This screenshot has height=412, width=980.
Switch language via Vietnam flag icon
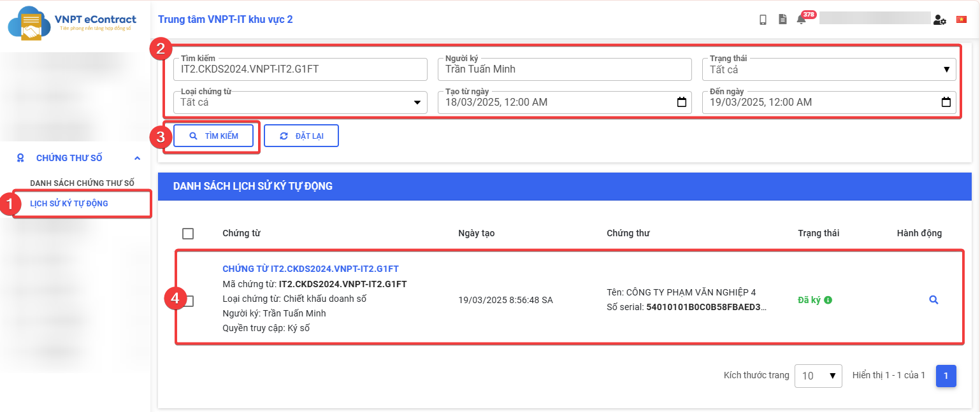(962, 20)
